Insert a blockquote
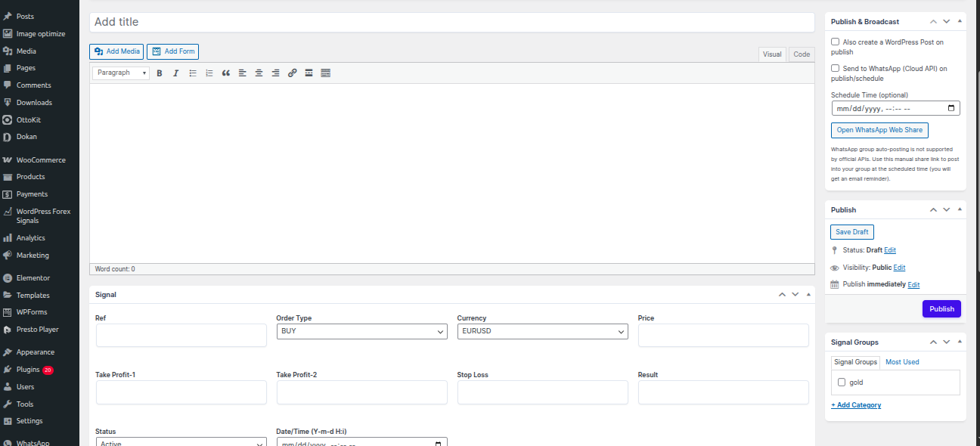 click(226, 73)
